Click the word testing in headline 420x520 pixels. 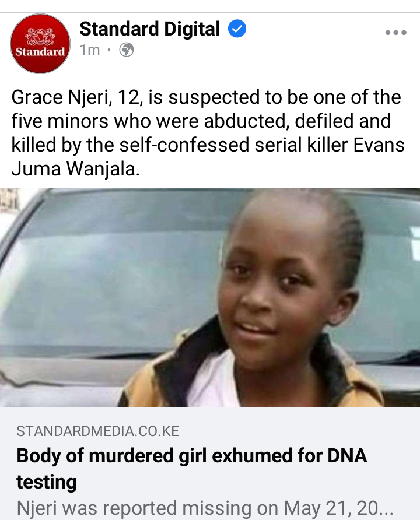pos(47,482)
